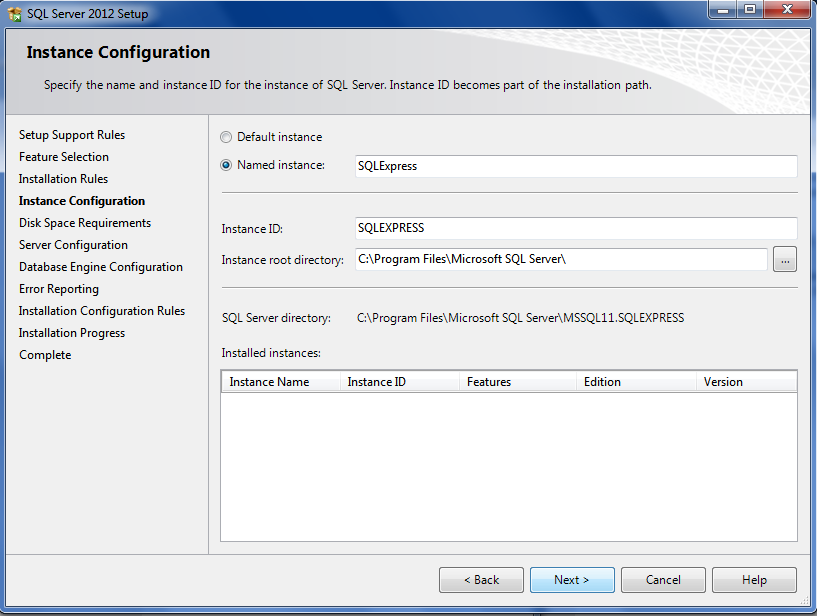Click the Instance ID text field

576,228
